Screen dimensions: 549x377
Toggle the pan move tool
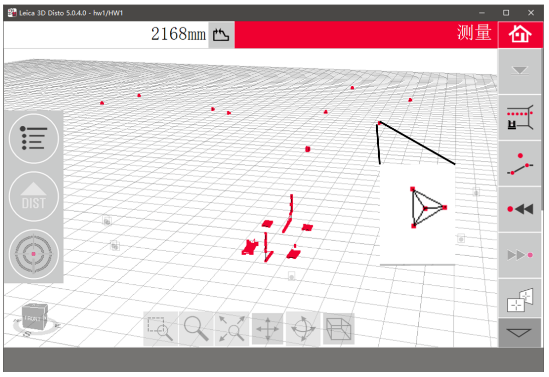[267, 329]
